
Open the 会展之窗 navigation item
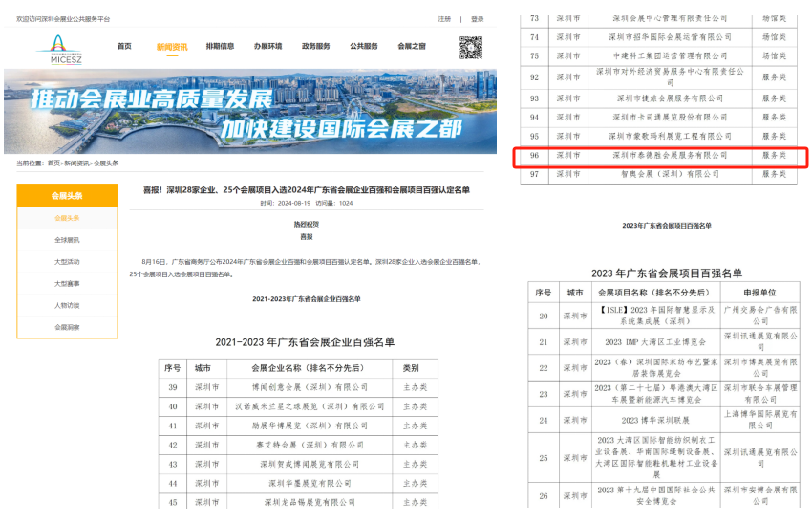point(412,46)
